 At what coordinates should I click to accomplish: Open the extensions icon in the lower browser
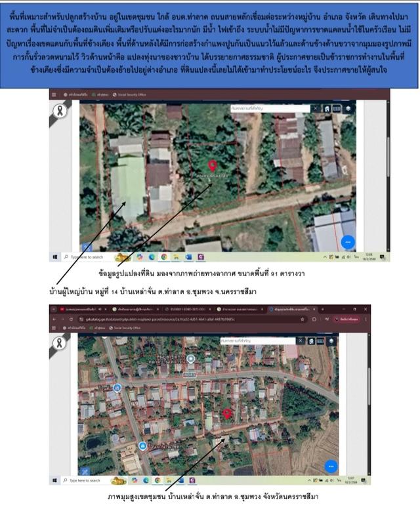coord(314,319)
